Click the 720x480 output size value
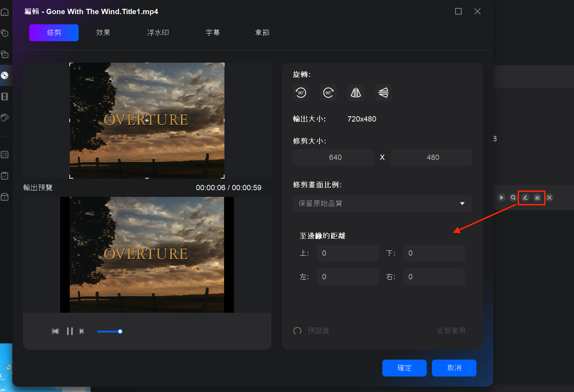Image resolution: width=574 pixels, height=392 pixels. coord(362,119)
